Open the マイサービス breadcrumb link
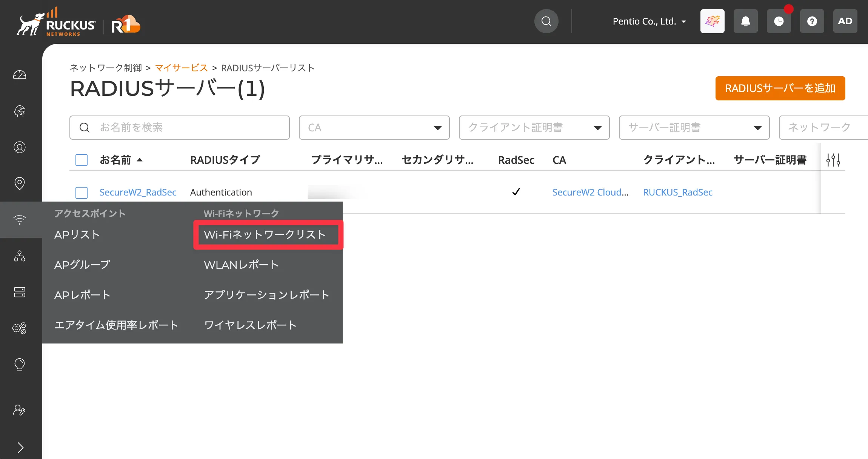Screen dimensions: 868x459 click(x=182, y=68)
